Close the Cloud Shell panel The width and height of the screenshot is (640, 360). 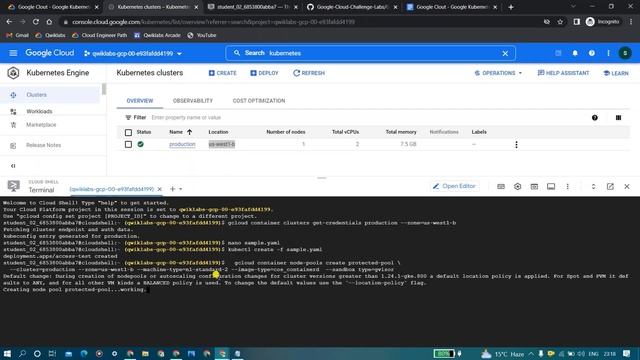627,187
